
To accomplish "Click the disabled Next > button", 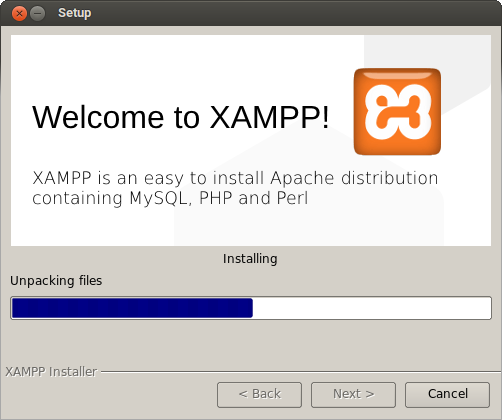I will (x=353, y=395).
